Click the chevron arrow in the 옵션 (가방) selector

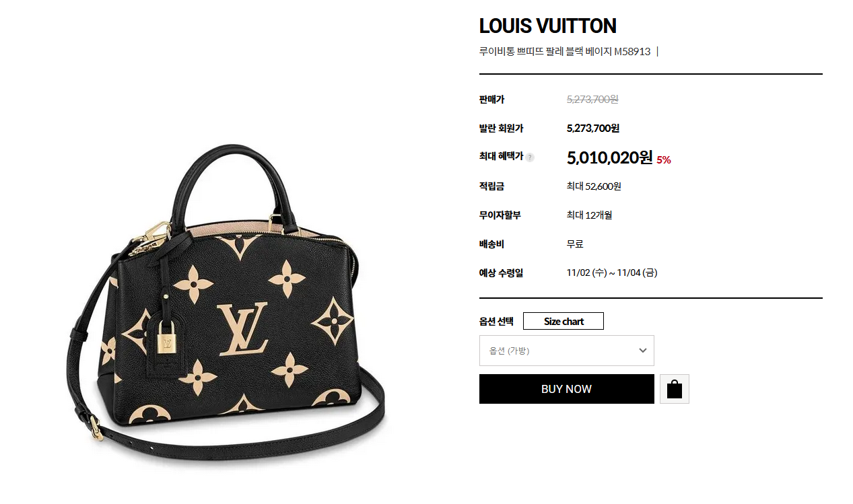[642, 351]
